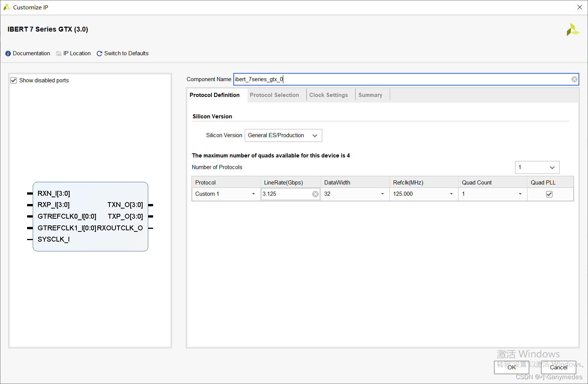588x384 pixels.
Task: Open the Documentation link
Action: coord(31,53)
